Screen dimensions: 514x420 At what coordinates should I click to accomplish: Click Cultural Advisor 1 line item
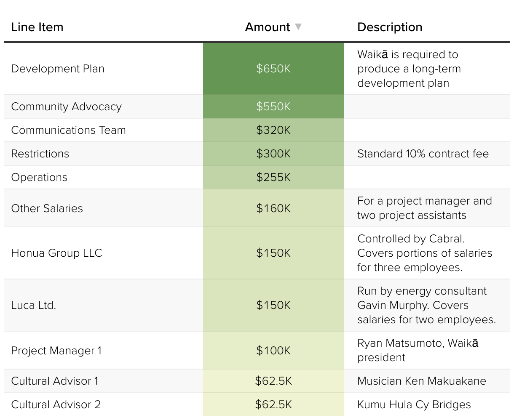[x=55, y=381]
